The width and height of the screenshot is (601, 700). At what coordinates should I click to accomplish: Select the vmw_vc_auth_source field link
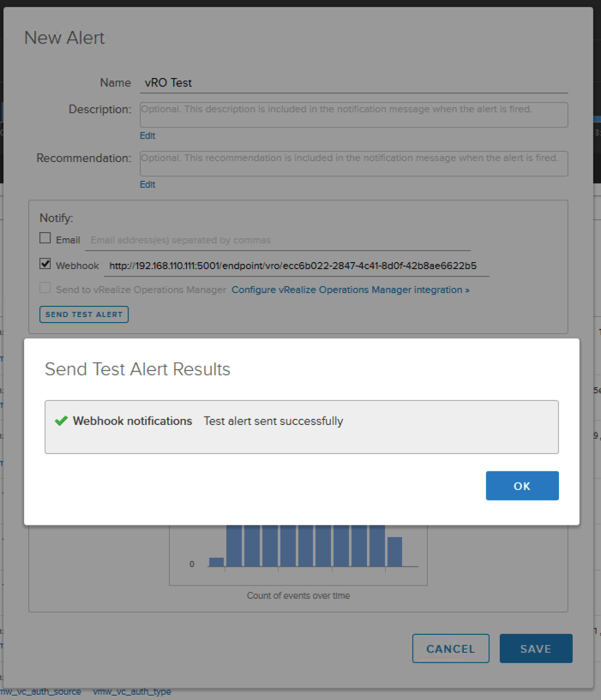click(41, 691)
